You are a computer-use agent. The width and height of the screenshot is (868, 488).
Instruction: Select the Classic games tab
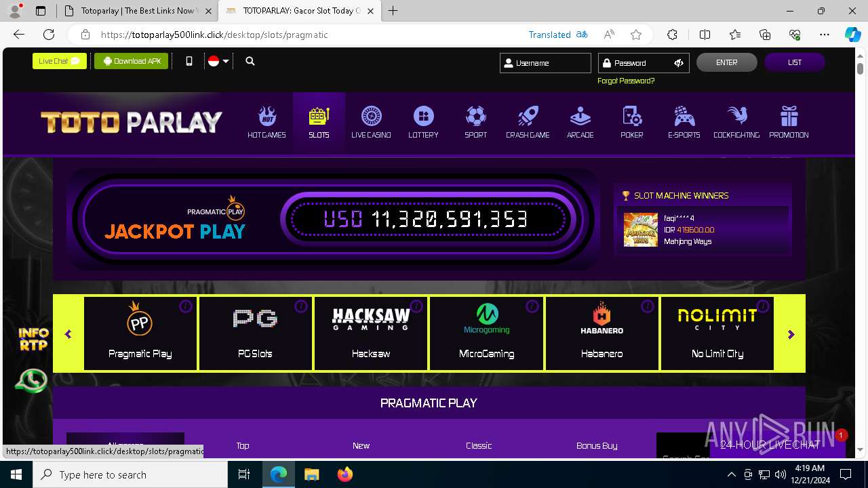click(x=479, y=445)
